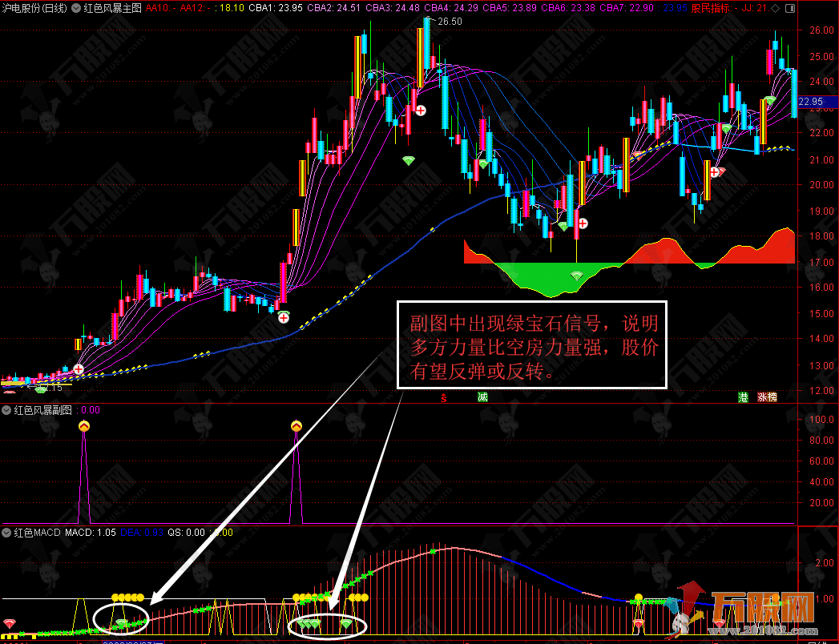Click the 红色MACD panel name
This screenshot has width=839, height=644.
38,533
